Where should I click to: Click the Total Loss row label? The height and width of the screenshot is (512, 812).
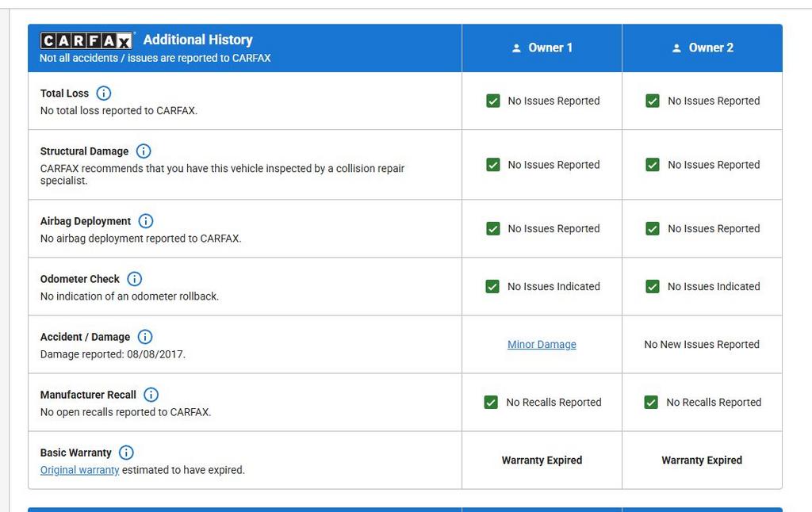tap(65, 94)
